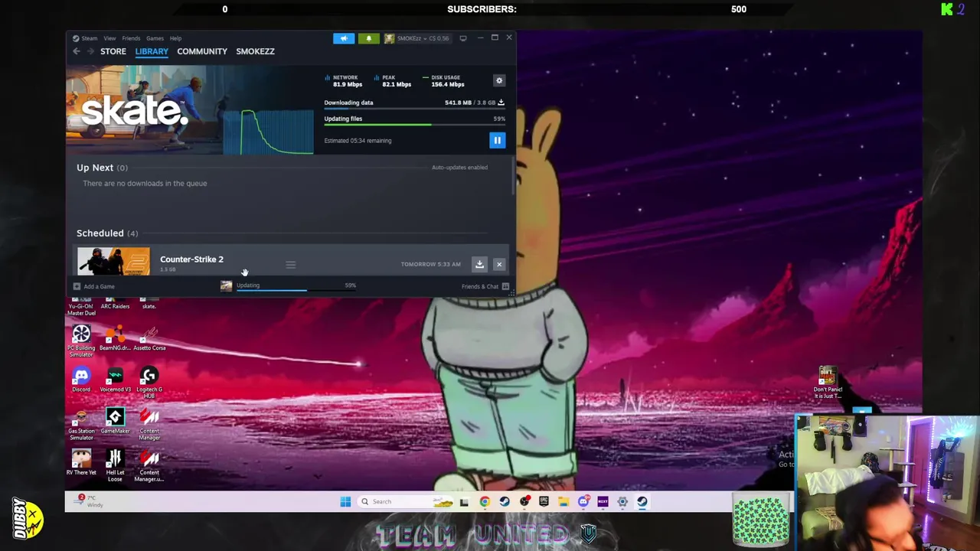Open Logitech G HUB shortcut
This screenshot has height=551, width=980.
[x=149, y=382]
